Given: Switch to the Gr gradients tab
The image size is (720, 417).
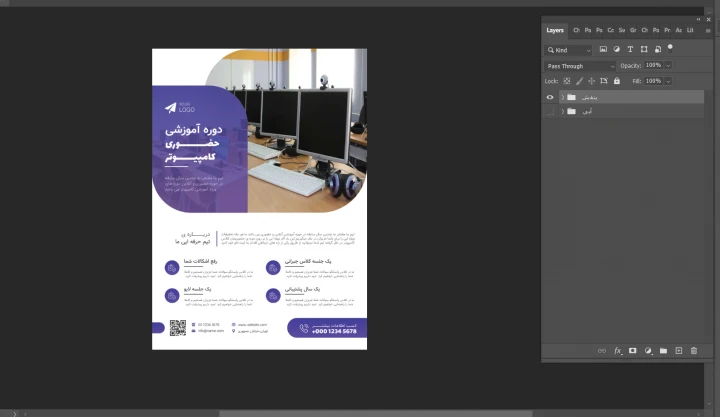Looking at the screenshot, I should [x=633, y=30].
